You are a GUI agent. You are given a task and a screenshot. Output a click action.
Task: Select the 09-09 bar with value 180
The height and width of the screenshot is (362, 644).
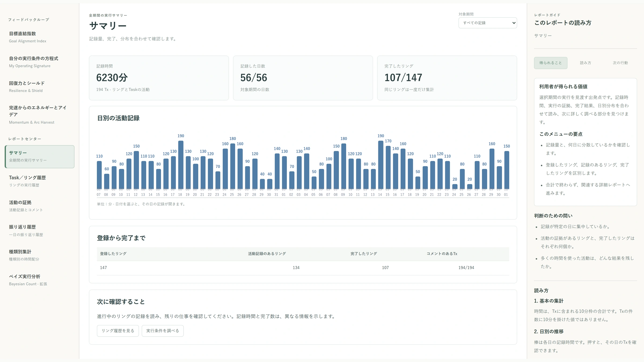(x=343, y=166)
